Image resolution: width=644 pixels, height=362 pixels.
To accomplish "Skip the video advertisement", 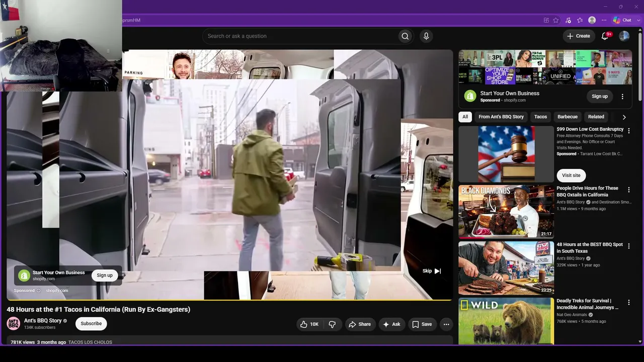I will coord(432,271).
